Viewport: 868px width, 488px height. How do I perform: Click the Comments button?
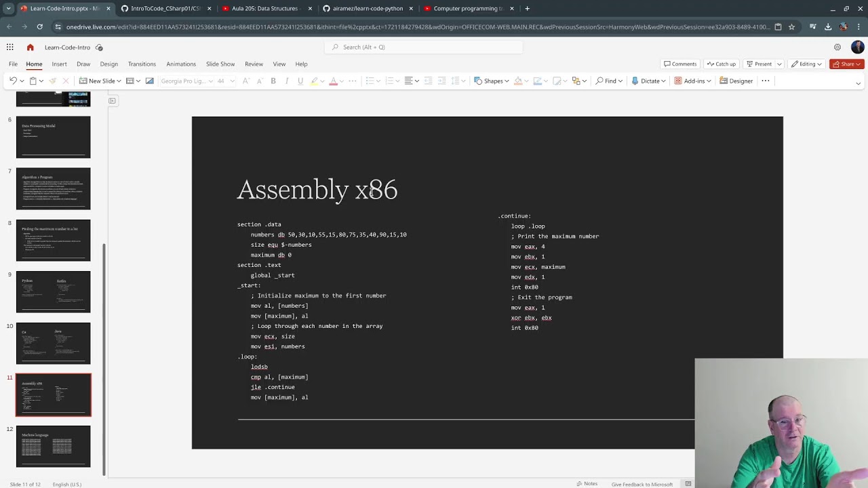(x=680, y=64)
